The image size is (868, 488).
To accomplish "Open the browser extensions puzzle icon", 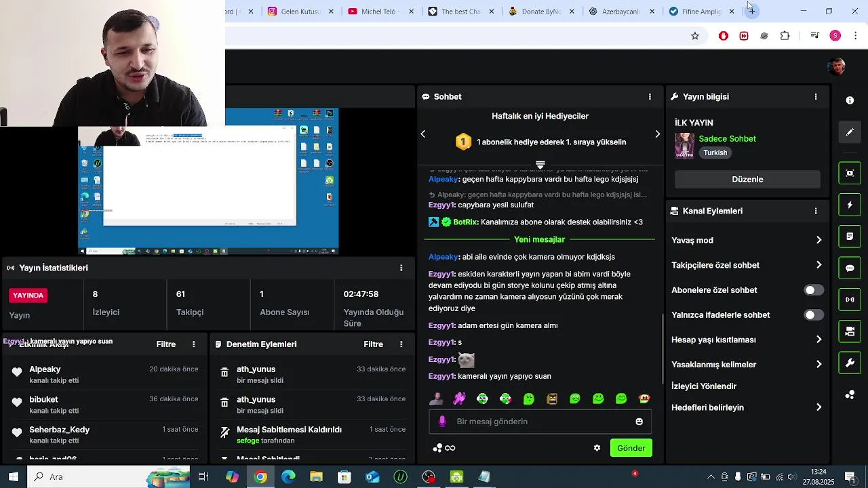I will coord(785,36).
